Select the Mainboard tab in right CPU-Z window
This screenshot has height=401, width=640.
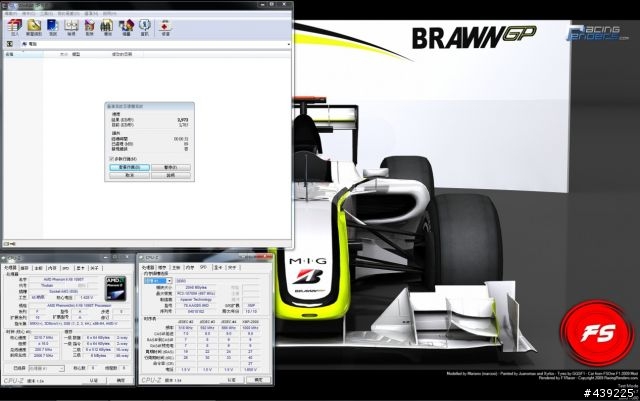pos(176,267)
